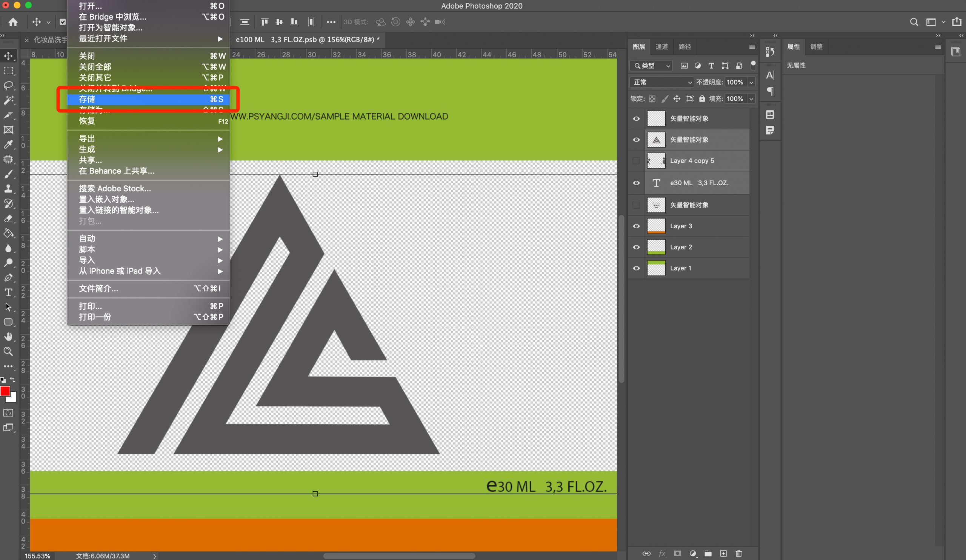
Task: Hide the Layer 1 visibility eye
Action: pos(636,268)
